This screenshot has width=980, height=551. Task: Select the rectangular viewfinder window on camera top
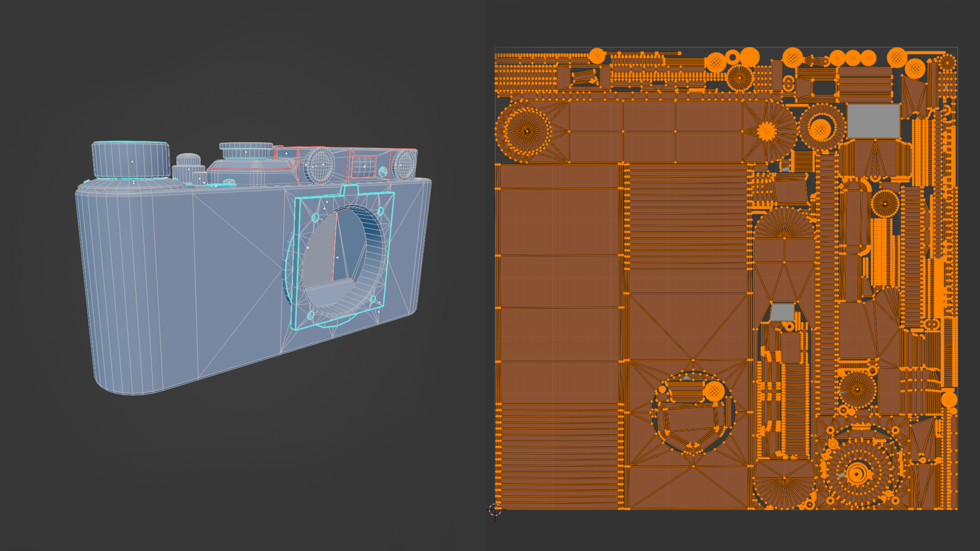365,166
